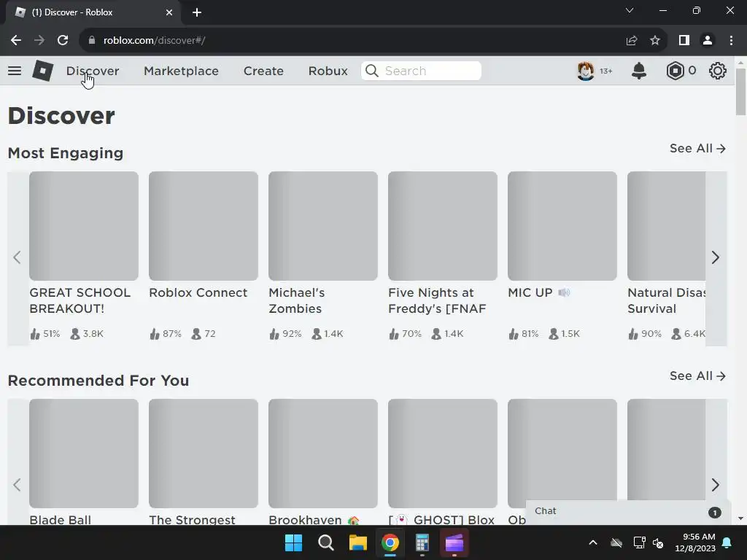The width and height of the screenshot is (747, 560).
Task: Click the browser address bar URL
Action: 155,41
